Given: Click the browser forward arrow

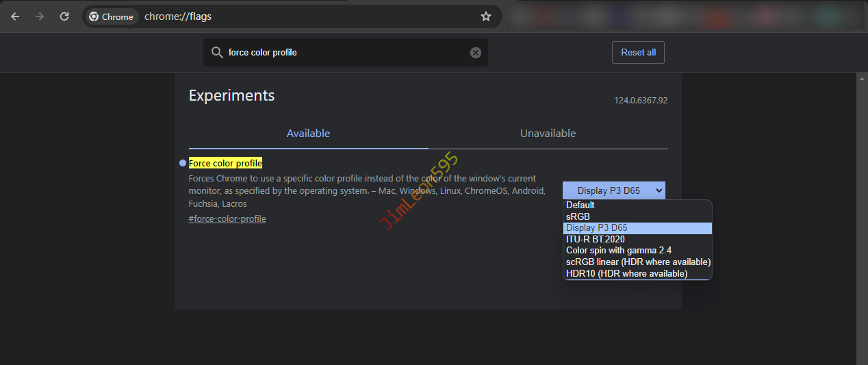Looking at the screenshot, I should click(40, 16).
